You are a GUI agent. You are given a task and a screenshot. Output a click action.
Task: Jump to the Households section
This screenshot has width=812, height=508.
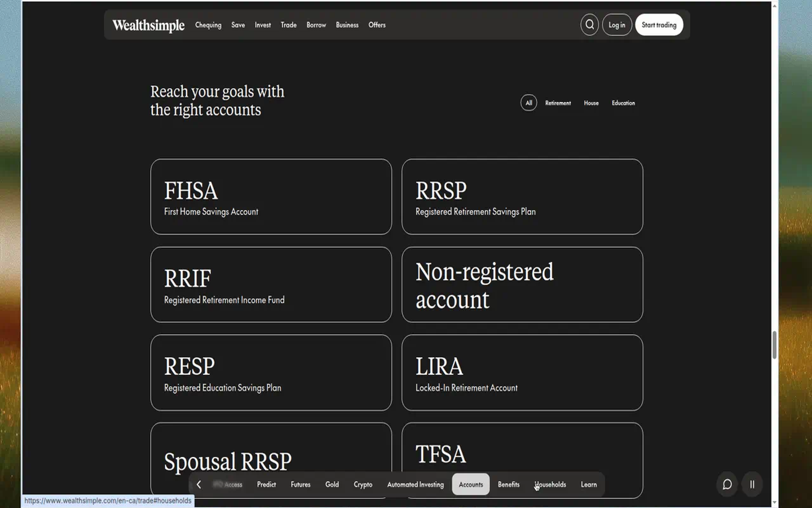tap(550, 484)
